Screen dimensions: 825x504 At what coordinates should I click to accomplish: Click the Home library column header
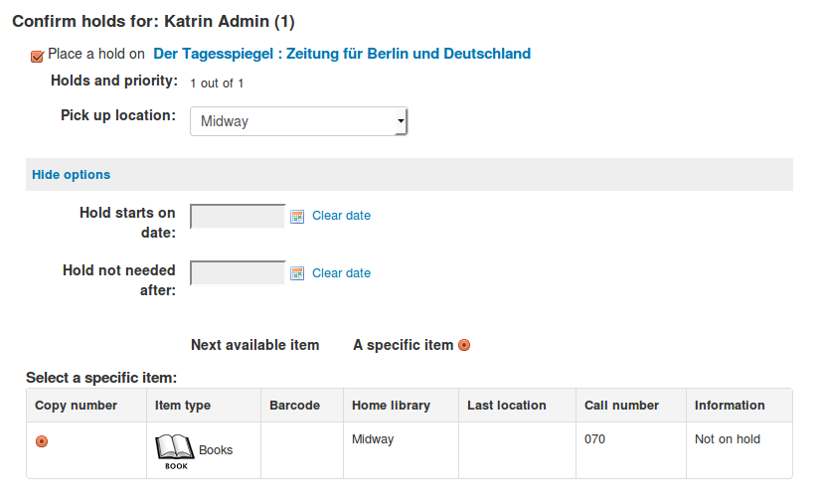tap(391, 406)
